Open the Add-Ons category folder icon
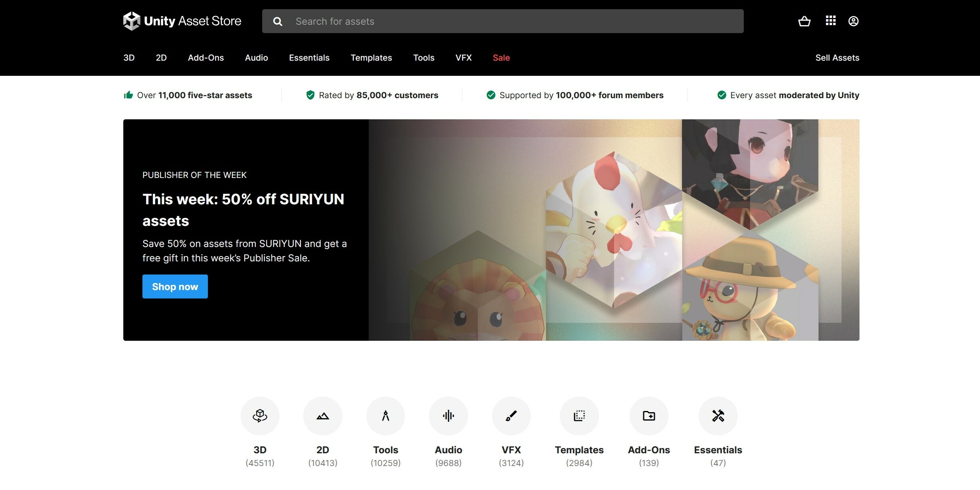The height and width of the screenshot is (490, 980). pyautogui.click(x=649, y=415)
